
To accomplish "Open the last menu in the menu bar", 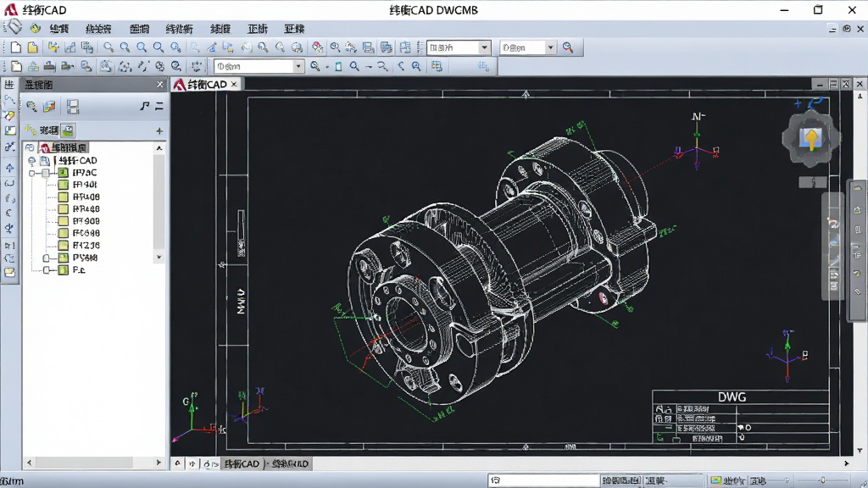I will click(294, 29).
